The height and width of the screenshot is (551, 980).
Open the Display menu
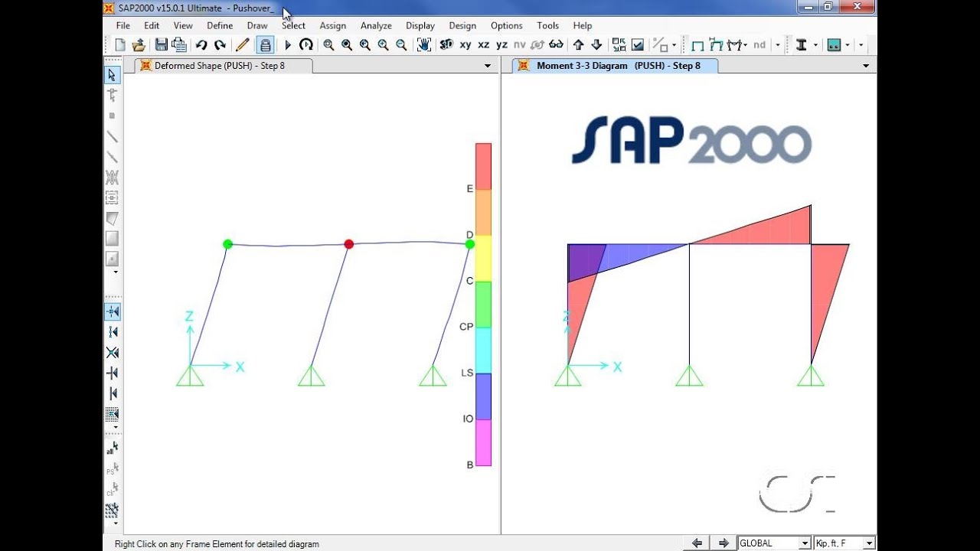point(420,25)
